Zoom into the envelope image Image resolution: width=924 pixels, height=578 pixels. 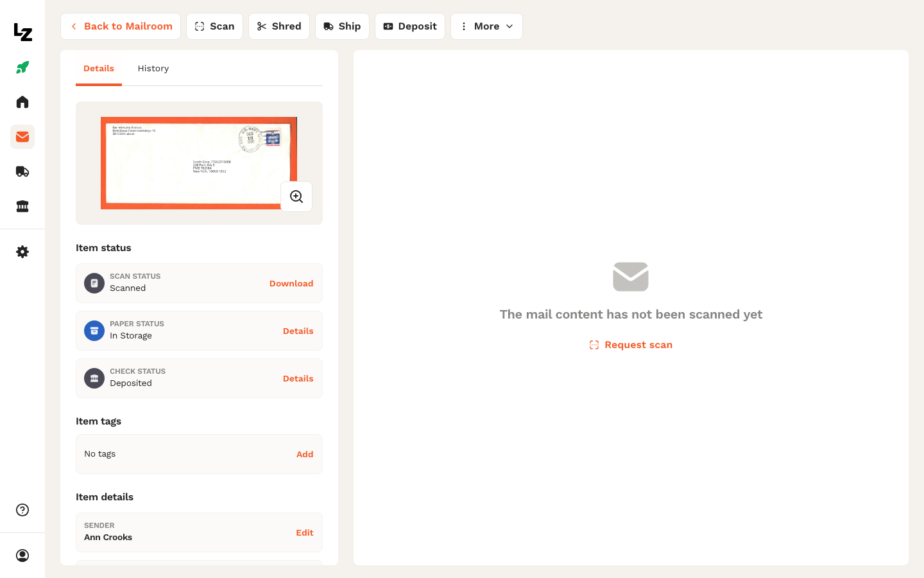[296, 197]
